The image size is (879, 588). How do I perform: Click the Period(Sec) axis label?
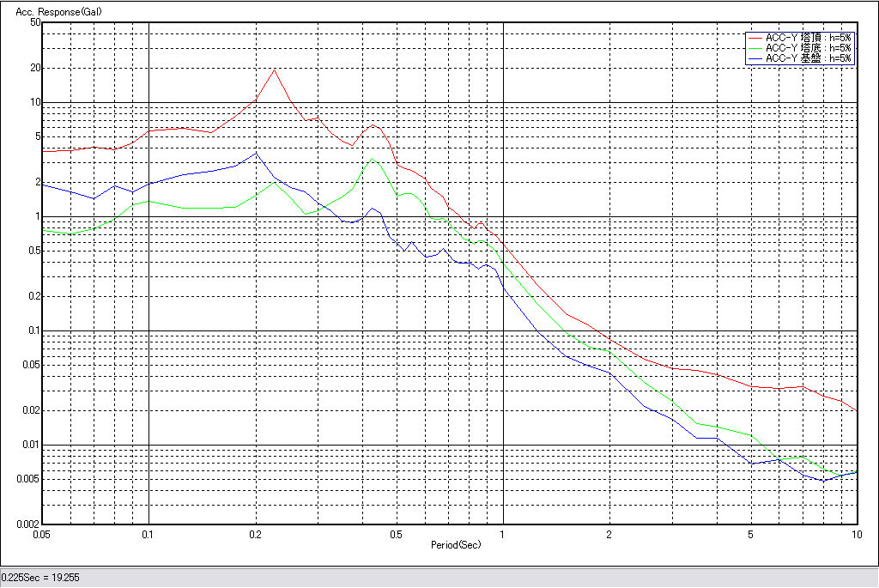(x=454, y=545)
